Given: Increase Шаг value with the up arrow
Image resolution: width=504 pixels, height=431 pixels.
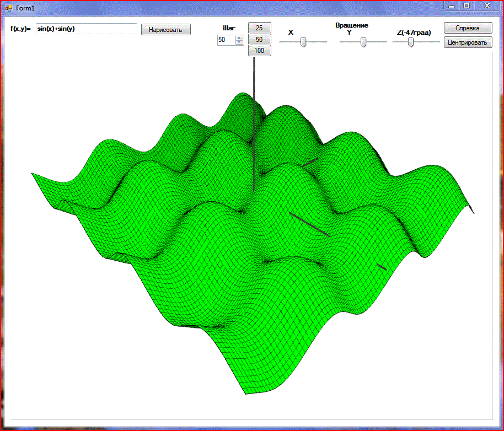Looking at the screenshot, I should pos(239,37).
